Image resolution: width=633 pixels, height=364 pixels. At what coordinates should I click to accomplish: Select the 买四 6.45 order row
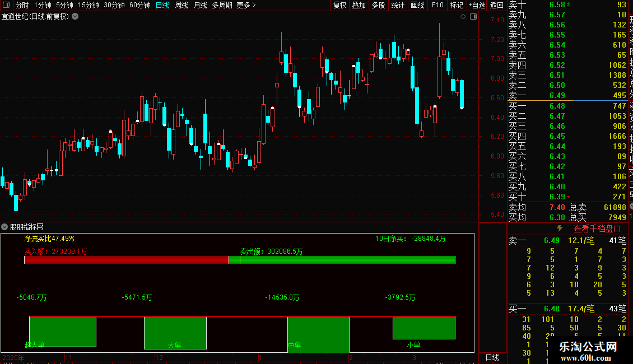tap(567, 136)
